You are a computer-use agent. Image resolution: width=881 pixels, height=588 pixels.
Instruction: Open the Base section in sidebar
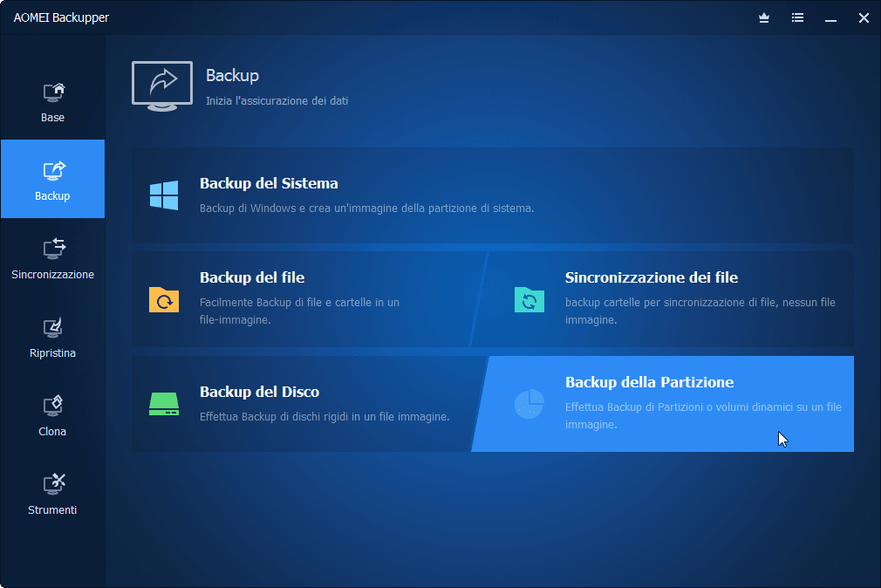pyautogui.click(x=52, y=100)
